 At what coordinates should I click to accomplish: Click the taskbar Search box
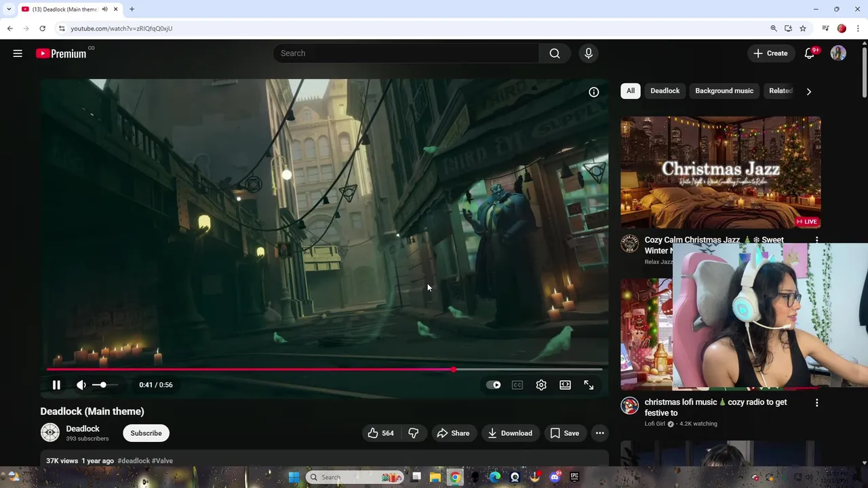point(354,477)
